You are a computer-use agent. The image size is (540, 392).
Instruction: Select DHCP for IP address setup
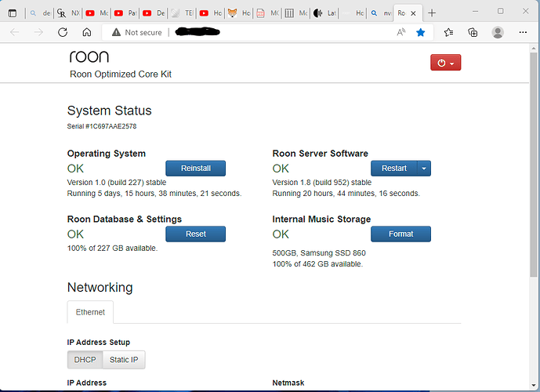(x=84, y=360)
